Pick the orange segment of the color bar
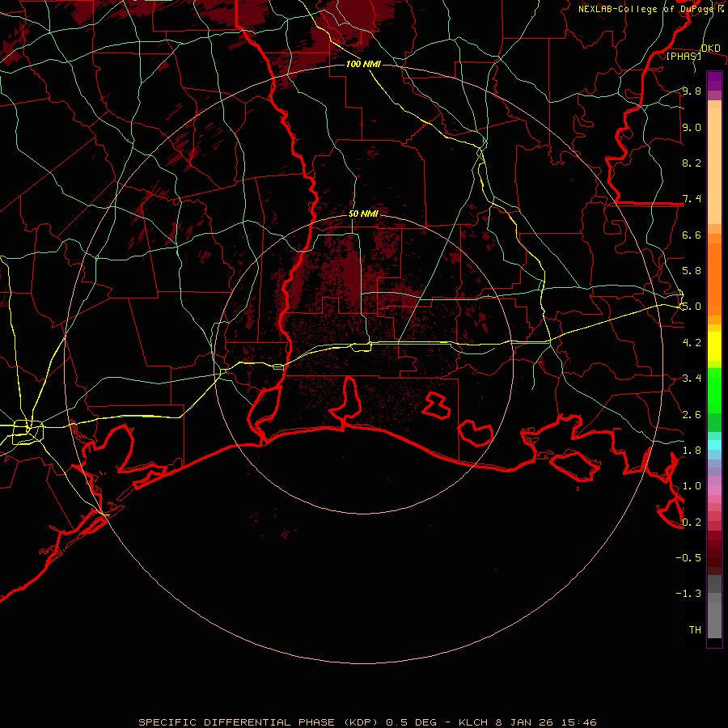The image size is (728, 728). [714, 278]
